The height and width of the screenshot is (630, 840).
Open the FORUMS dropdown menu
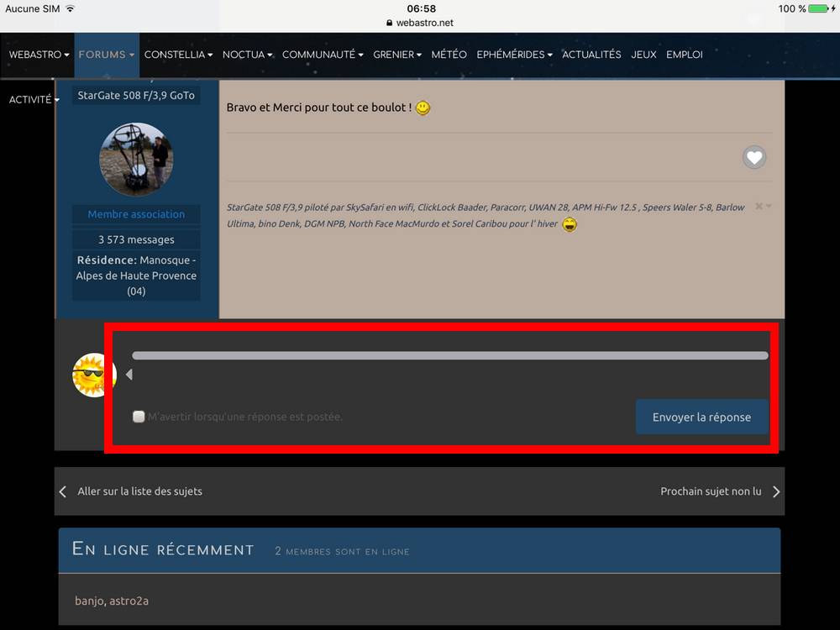coord(107,55)
